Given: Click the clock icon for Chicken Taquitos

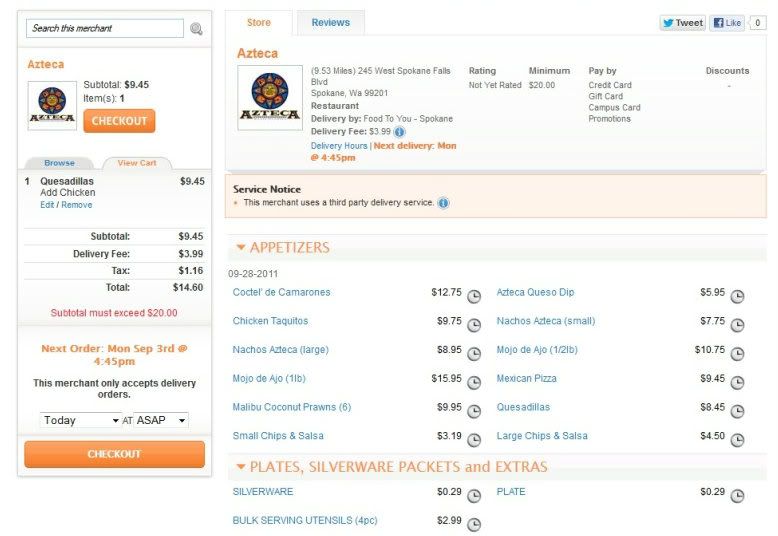Looking at the screenshot, I should (474, 325).
